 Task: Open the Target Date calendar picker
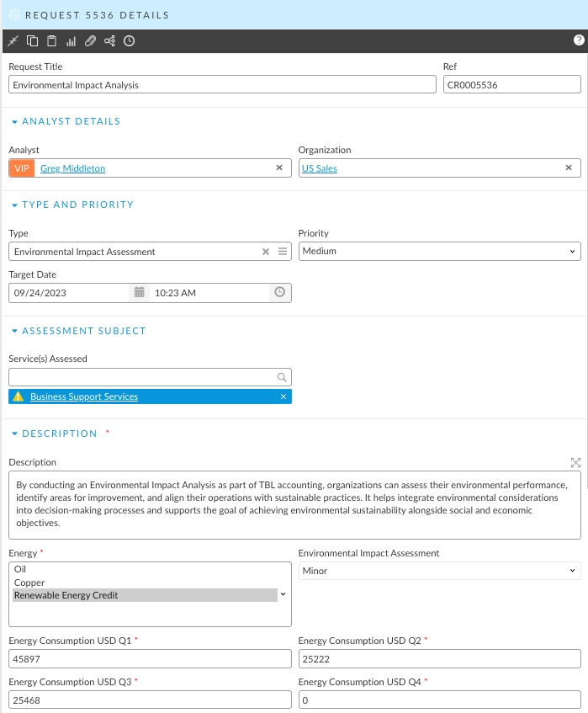[140, 293]
